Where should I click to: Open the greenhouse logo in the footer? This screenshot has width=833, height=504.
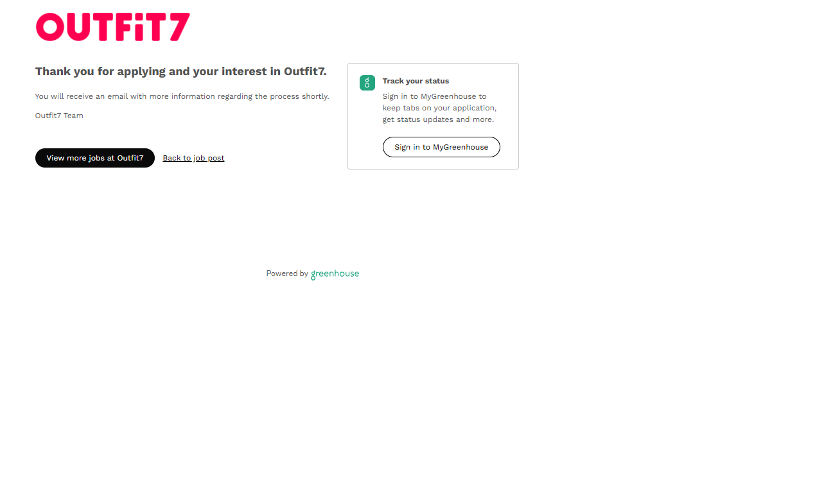(335, 274)
